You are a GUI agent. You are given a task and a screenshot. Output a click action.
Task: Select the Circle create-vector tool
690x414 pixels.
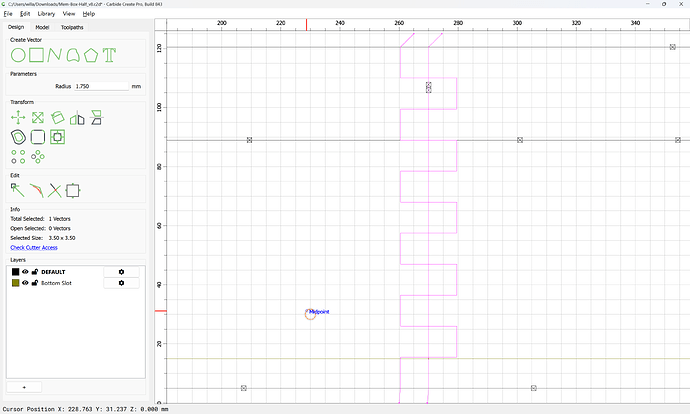pyautogui.click(x=18, y=55)
